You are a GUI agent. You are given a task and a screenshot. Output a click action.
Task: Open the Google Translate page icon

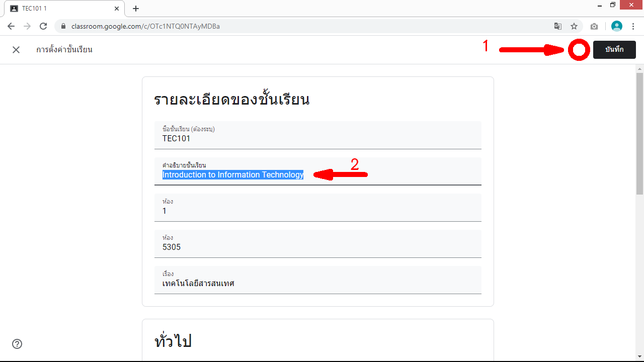click(x=558, y=26)
